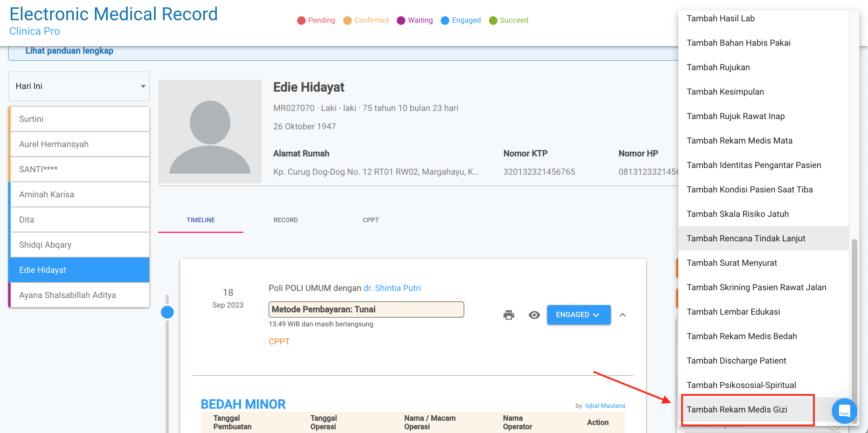Expand the Hari Ini date filter

(x=79, y=86)
